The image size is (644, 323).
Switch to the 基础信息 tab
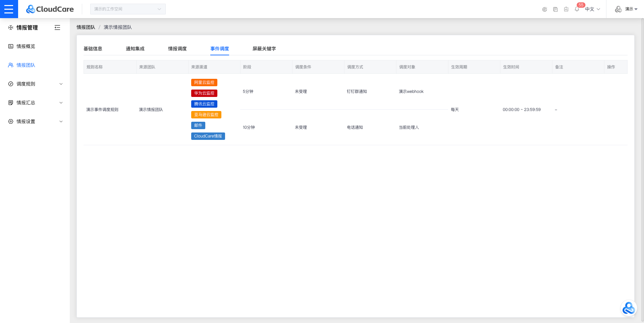click(93, 49)
